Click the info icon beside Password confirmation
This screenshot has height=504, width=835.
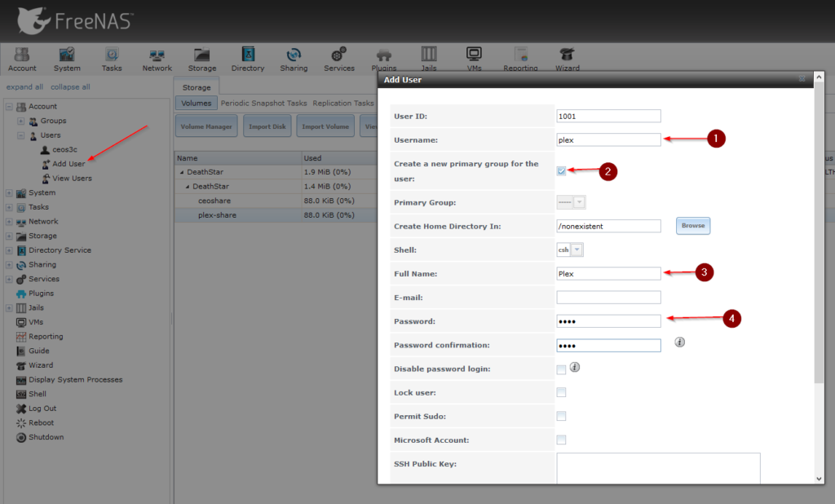(679, 343)
